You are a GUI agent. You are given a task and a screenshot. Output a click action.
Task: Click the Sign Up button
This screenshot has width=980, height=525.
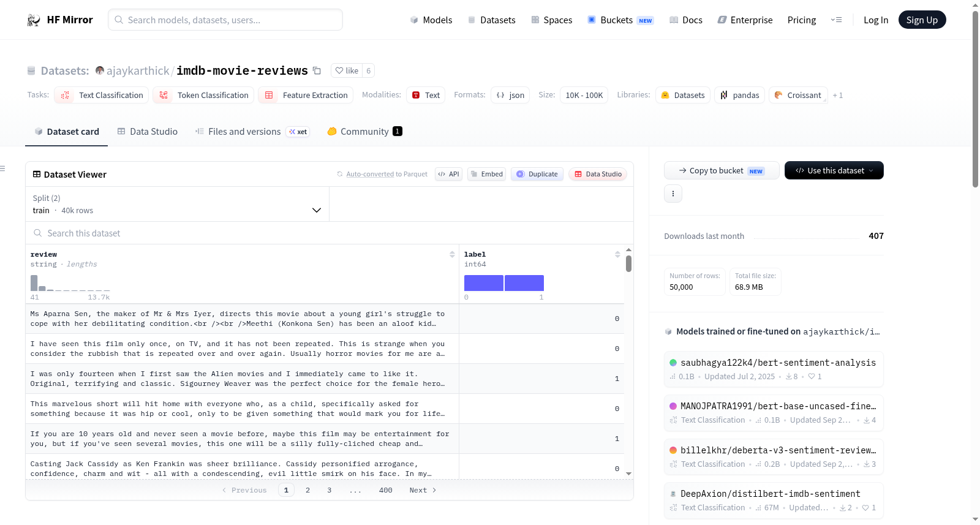click(922, 20)
